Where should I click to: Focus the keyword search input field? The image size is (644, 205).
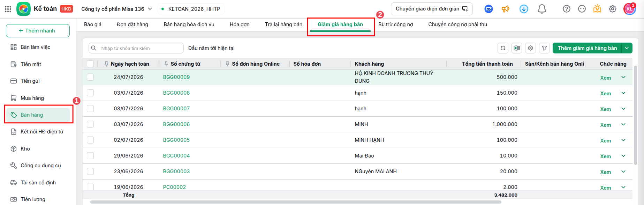point(136,48)
